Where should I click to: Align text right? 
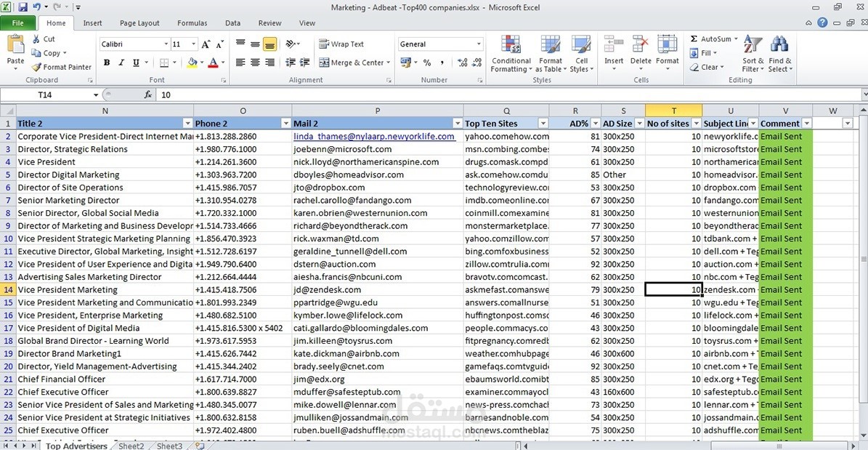(x=269, y=63)
